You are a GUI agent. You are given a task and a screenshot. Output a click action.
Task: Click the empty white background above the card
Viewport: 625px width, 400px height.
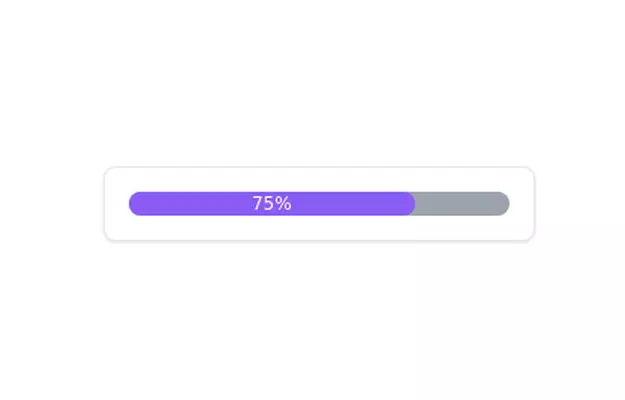[319, 80]
